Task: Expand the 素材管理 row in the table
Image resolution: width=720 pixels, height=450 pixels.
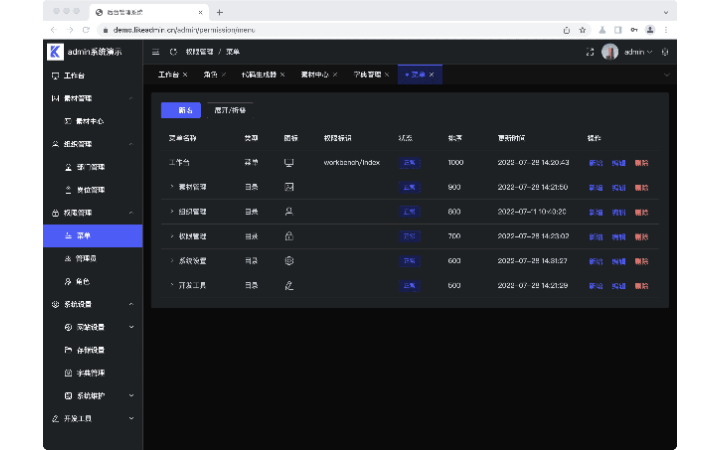Action: pos(171,187)
